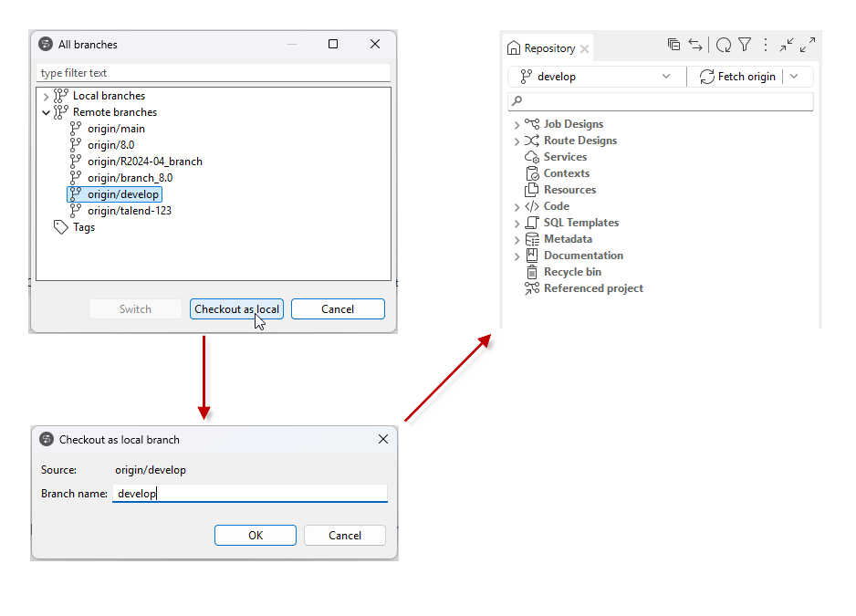
Task: Confirm with OK in Checkout dialog
Action: click(256, 535)
